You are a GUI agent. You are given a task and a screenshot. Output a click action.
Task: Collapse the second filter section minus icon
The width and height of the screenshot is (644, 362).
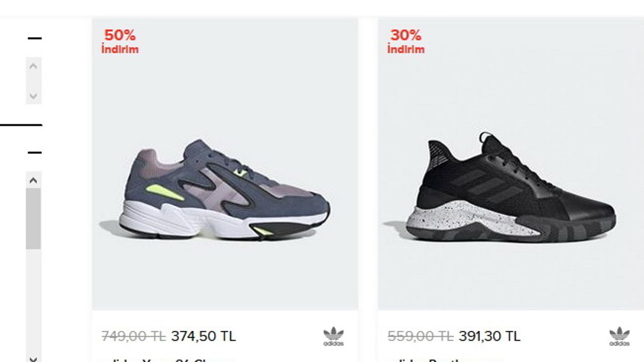click(x=34, y=152)
